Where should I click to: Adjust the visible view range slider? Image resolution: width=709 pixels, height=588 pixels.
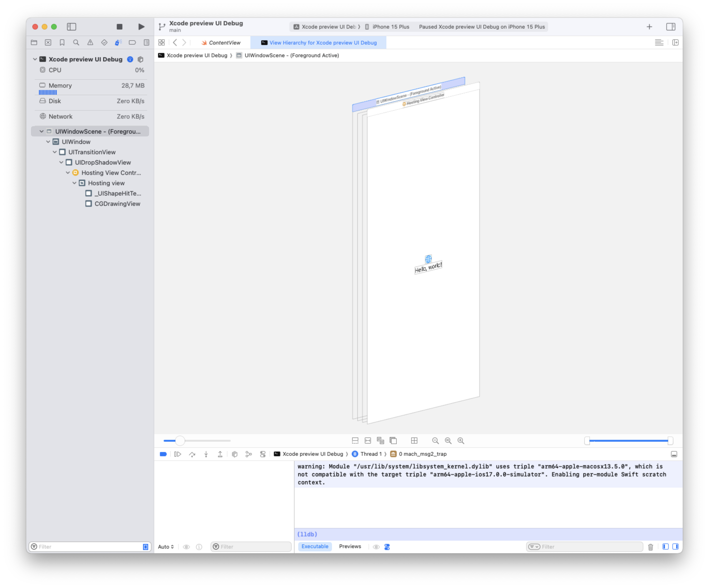tap(629, 441)
